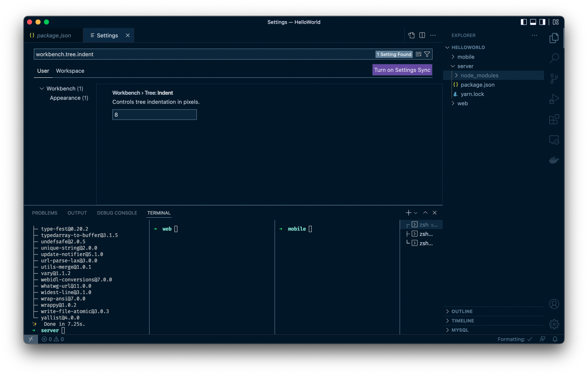This screenshot has height=375, width=588.
Task: Open Settings JSON file icon
Action: 411,36
